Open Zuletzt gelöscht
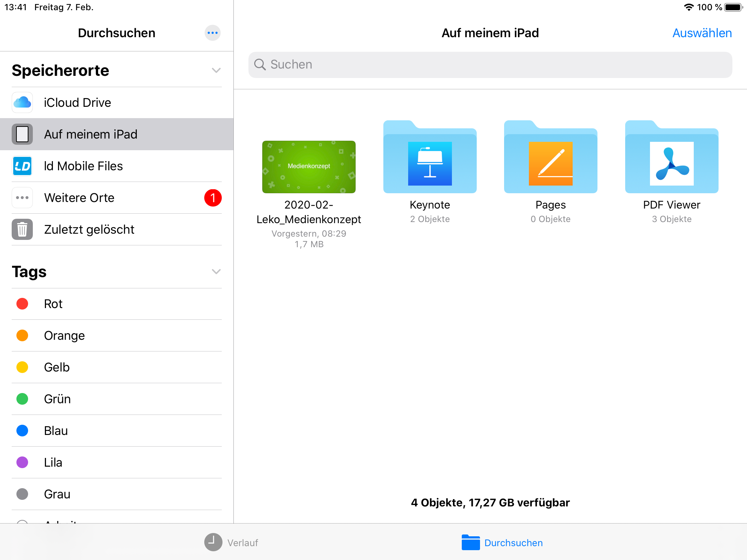747x560 pixels. 117,229
